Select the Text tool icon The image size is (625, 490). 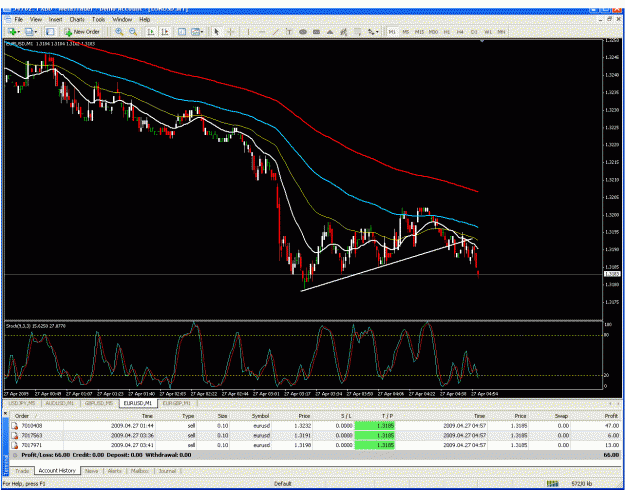289,31
